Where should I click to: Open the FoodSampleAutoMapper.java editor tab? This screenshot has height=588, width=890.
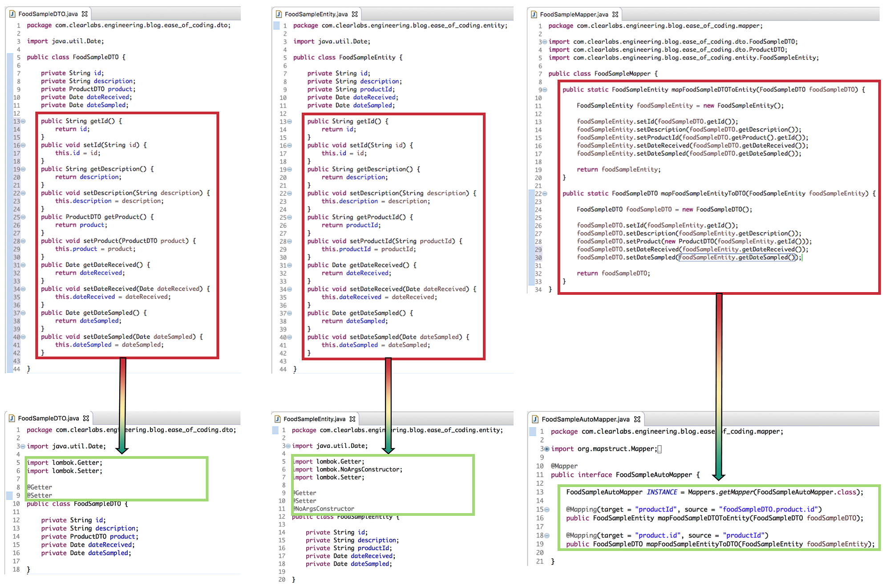(585, 419)
